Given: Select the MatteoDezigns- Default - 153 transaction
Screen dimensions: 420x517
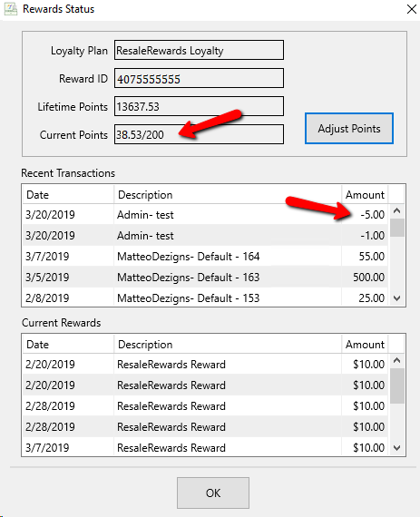Looking at the screenshot, I should (x=205, y=298).
